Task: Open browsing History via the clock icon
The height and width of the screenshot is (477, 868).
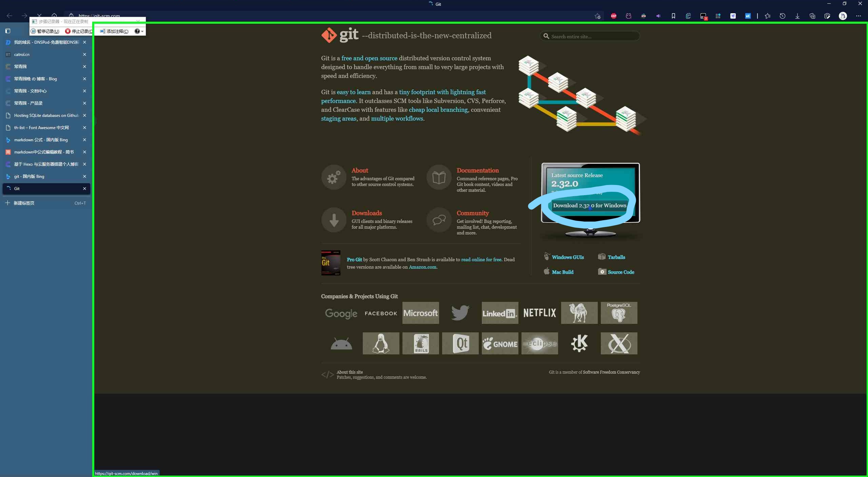Action: [782, 16]
